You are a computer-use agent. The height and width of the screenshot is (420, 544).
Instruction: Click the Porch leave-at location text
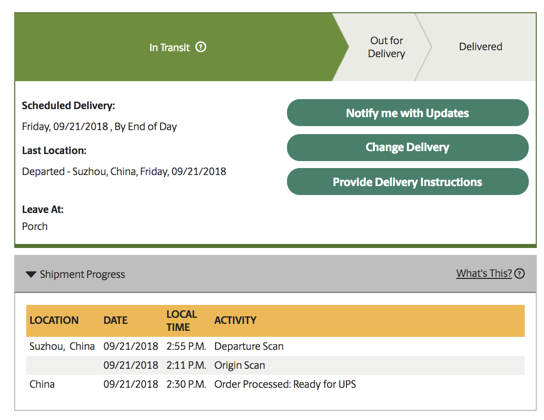point(35,226)
